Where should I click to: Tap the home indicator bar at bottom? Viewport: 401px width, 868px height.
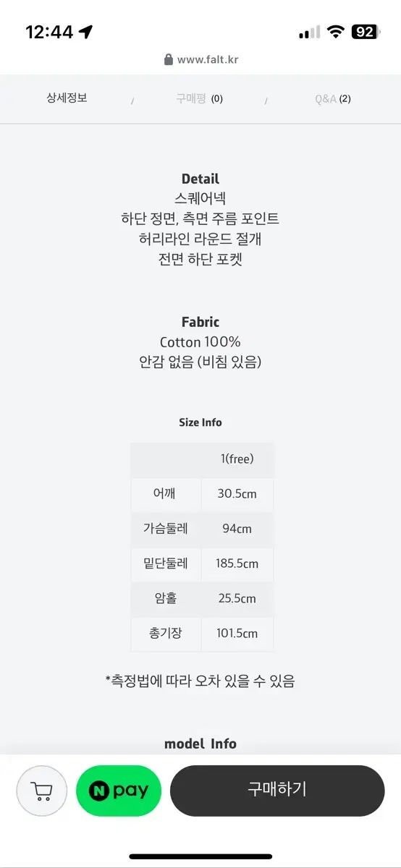(200, 856)
